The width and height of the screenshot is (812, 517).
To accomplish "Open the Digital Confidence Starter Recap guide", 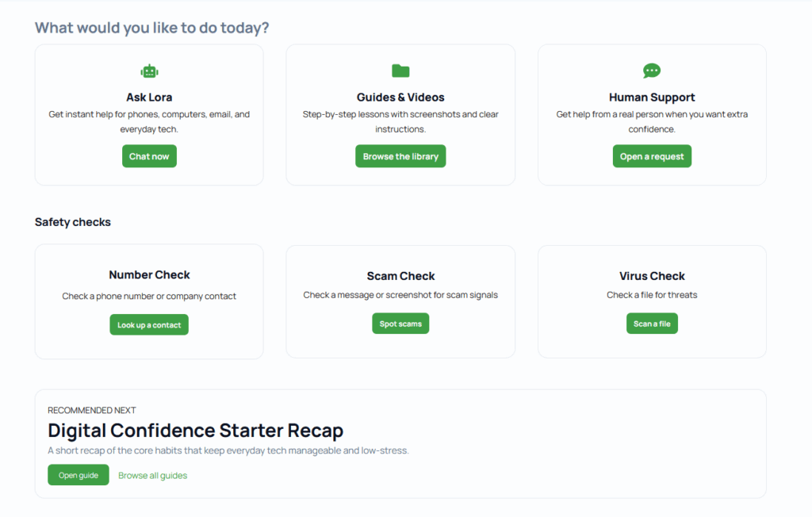I will click(x=78, y=474).
